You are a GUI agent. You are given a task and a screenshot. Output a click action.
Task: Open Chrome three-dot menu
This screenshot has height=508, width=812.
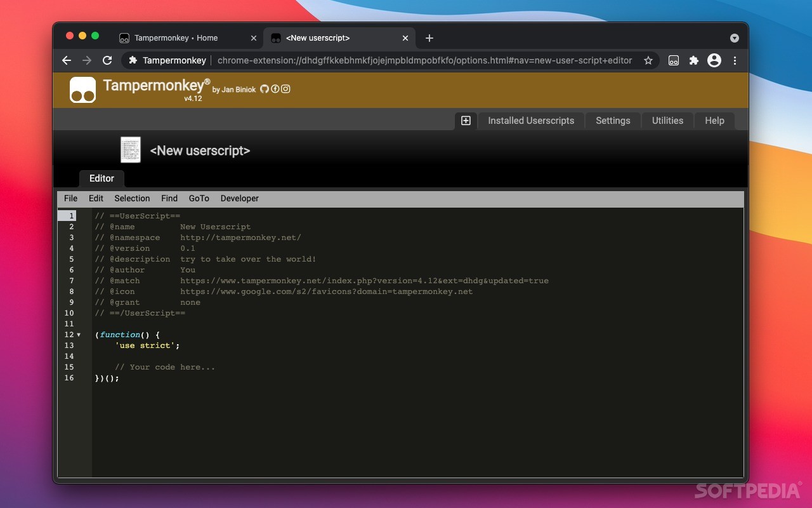click(735, 60)
